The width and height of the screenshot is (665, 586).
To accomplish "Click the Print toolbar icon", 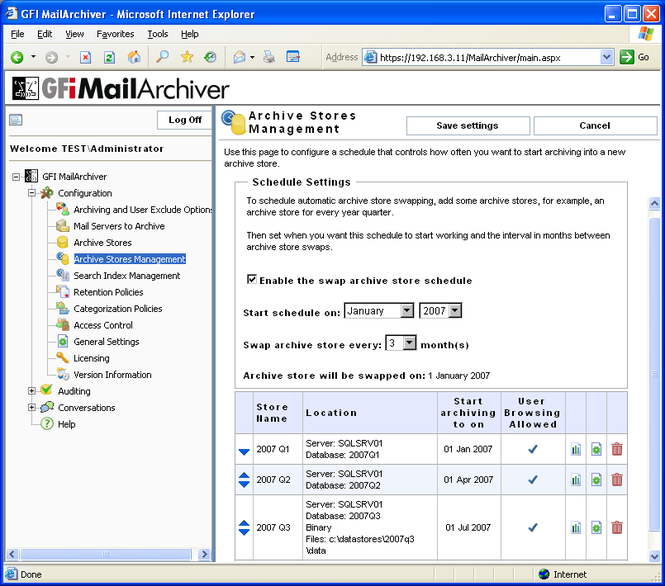I will [x=269, y=57].
